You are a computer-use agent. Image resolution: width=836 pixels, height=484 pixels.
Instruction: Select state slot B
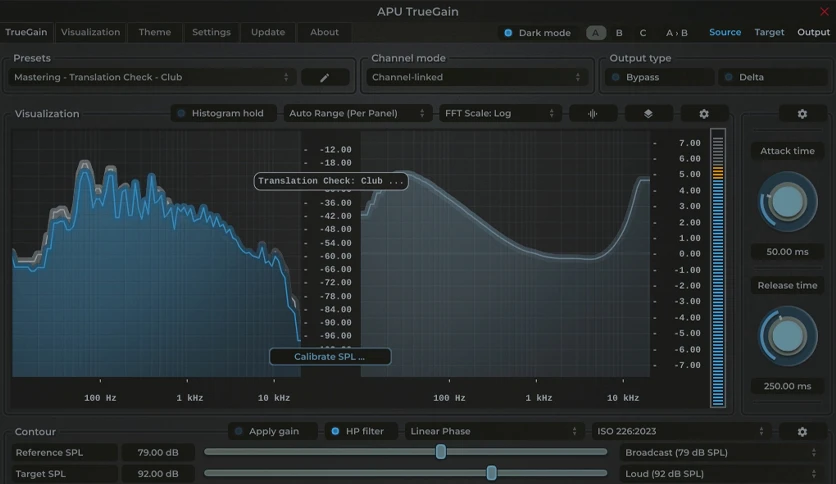pos(619,33)
